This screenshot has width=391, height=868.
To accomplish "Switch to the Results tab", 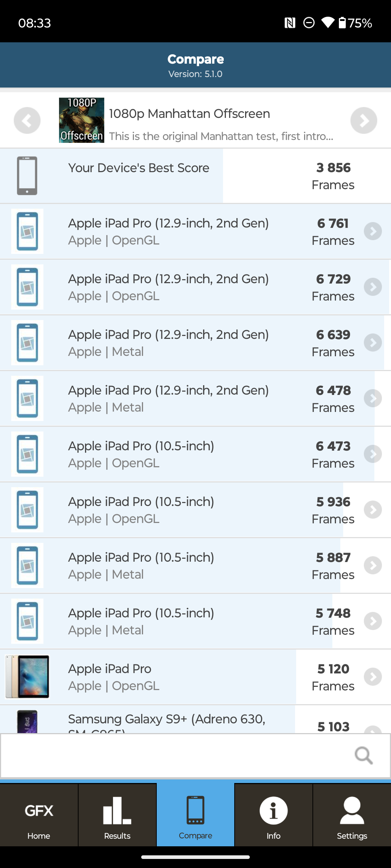I will 117,816.
